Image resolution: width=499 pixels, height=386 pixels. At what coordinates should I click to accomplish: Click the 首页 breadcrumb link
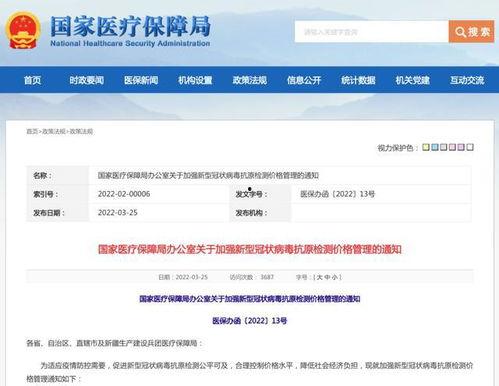click(32, 132)
